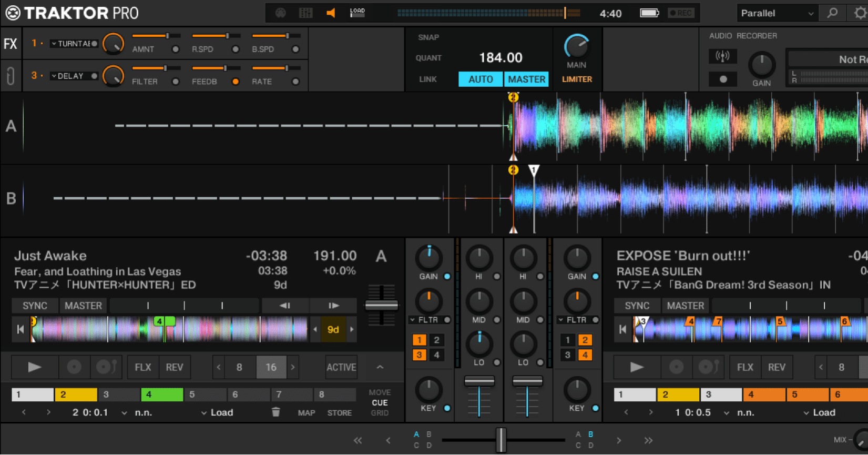The height and width of the screenshot is (455, 868).
Task: Open the settings gear at top right
Action: (860, 13)
